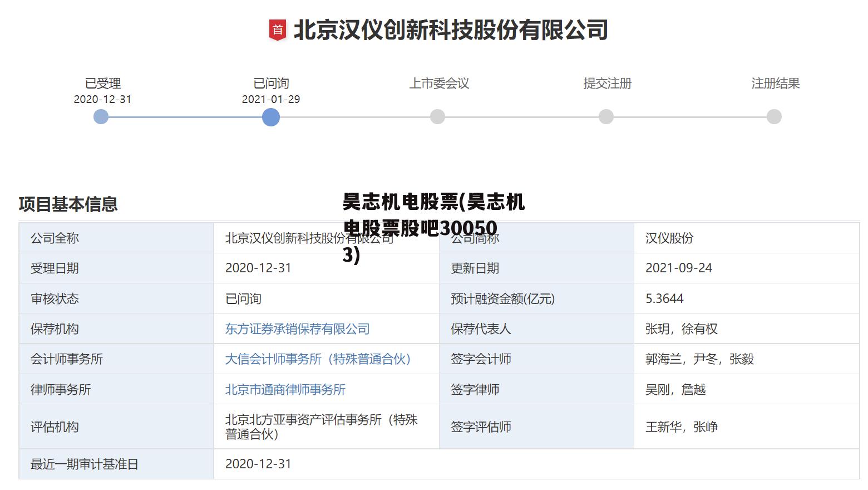Click the 5.3644 amount value
Viewport: 868px width, 490px height.
pyautogui.click(x=664, y=298)
